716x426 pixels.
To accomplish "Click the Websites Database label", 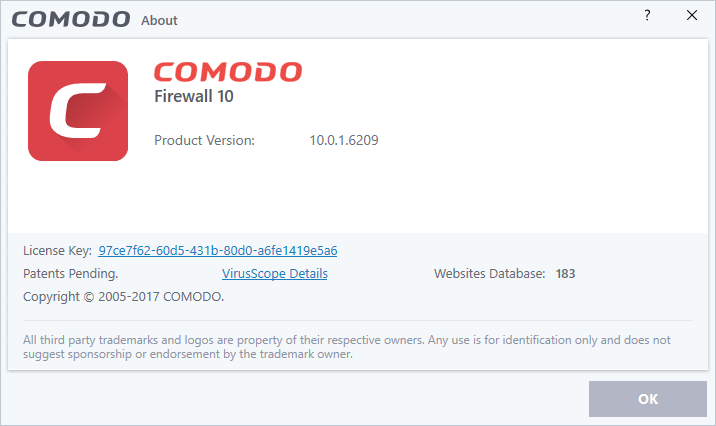I will click(x=489, y=273).
